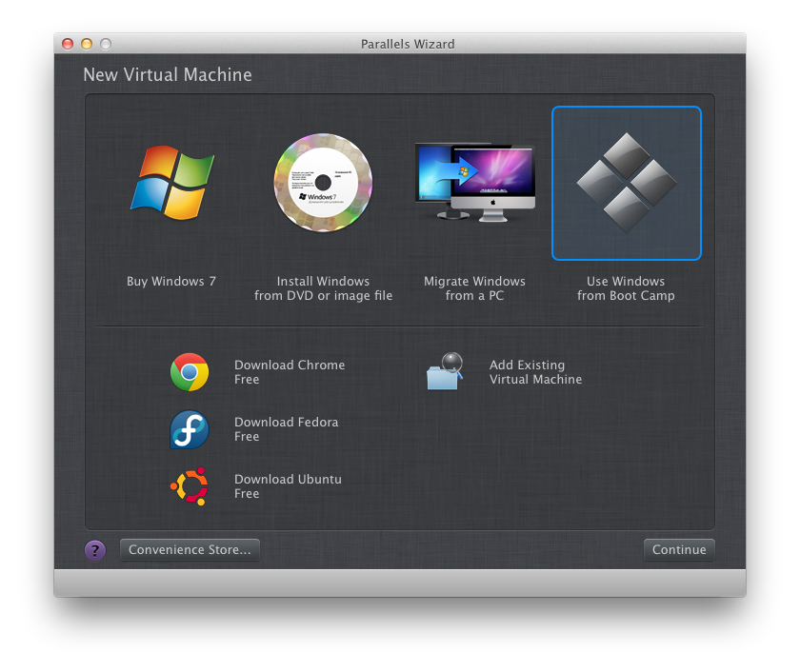Viewport: 800px width, 672px height.
Task: Select the 'Download Fedora Free' text
Action: click(287, 429)
